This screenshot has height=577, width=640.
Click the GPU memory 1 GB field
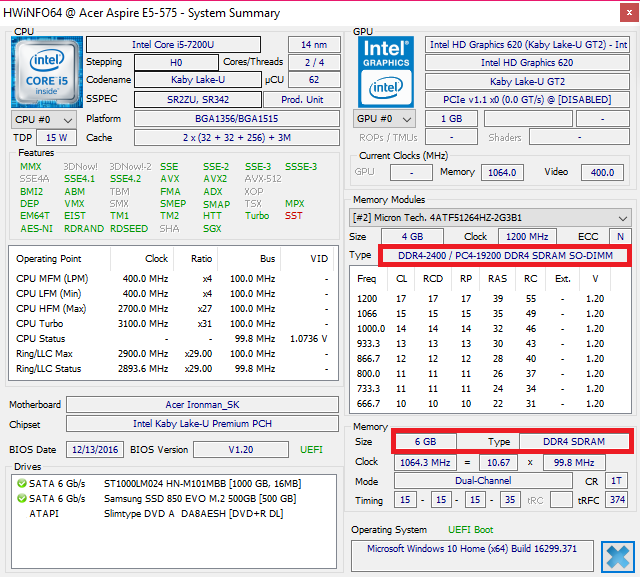click(451, 119)
